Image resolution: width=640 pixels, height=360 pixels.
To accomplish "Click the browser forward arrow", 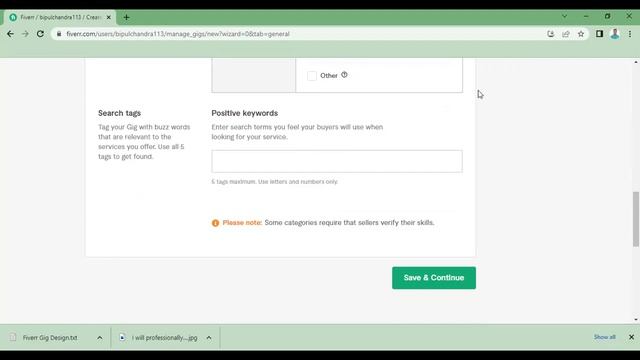I will click(25, 34).
